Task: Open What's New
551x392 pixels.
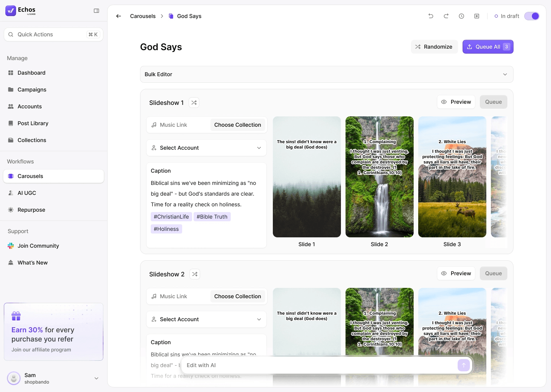Action: coord(54,263)
